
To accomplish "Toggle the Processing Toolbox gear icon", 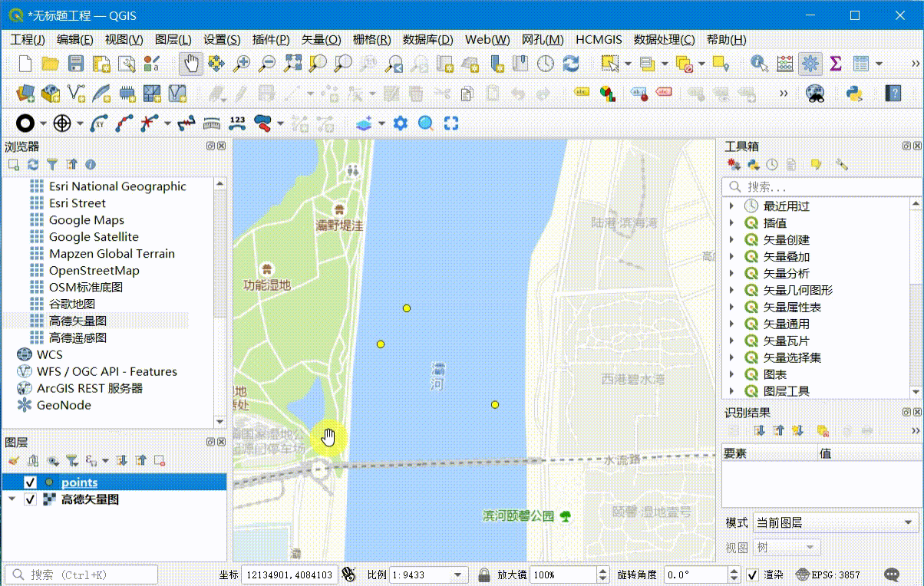I will pos(810,64).
